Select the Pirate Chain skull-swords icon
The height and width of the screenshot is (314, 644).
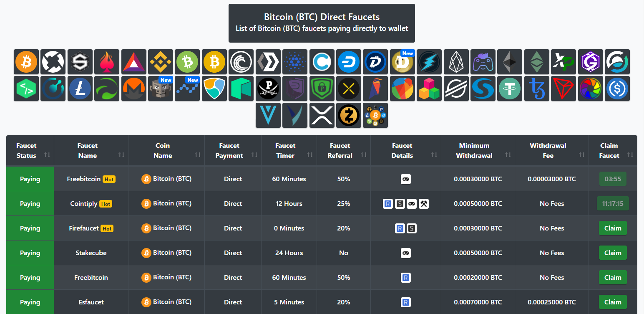click(x=268, y=89)
